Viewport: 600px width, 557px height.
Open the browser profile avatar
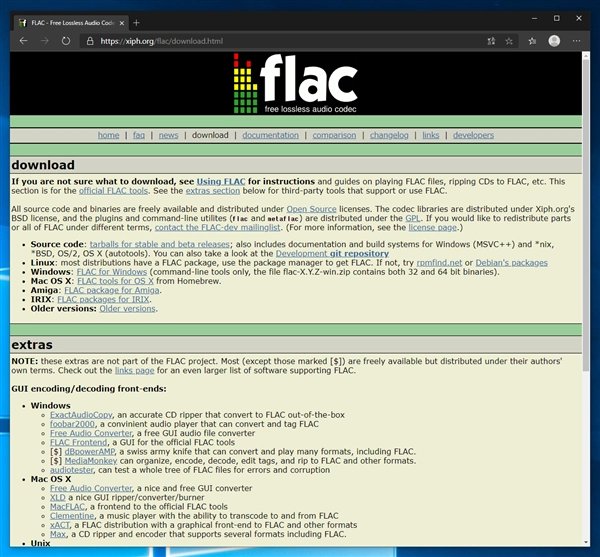pos(554,41)
